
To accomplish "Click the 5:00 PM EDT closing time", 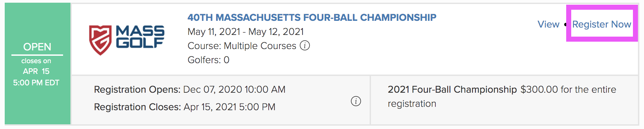I will point(36,83).
